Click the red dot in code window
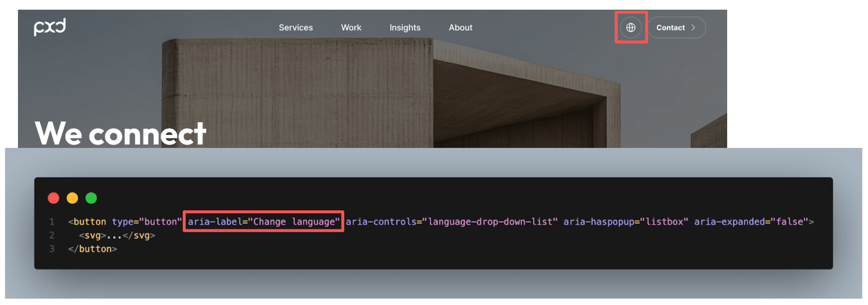The width and height of the screenshot is (868, 305). (54, 198)
